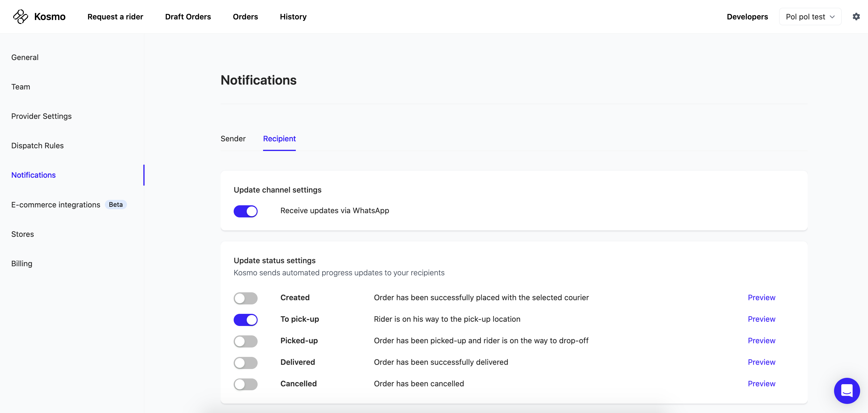868x413 pixels.
Task: Switch to the Sender tab
Action: coord(233,139)
